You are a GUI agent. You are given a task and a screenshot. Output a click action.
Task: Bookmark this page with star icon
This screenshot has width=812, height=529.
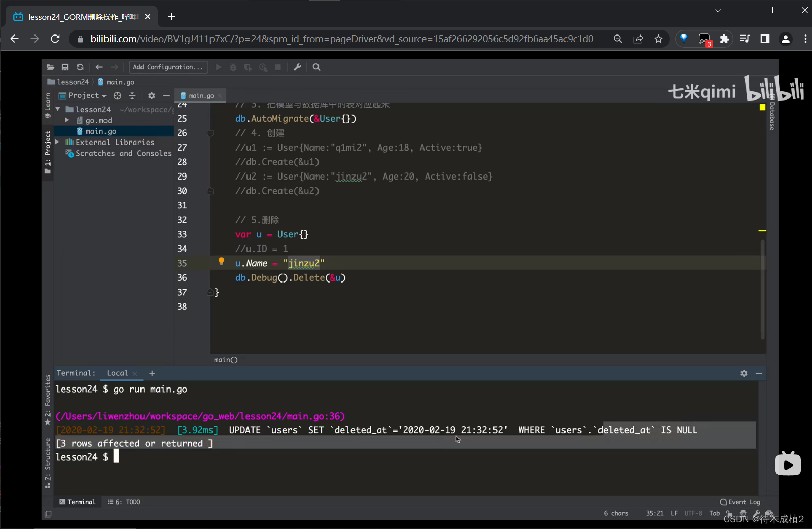coord(658,39)
